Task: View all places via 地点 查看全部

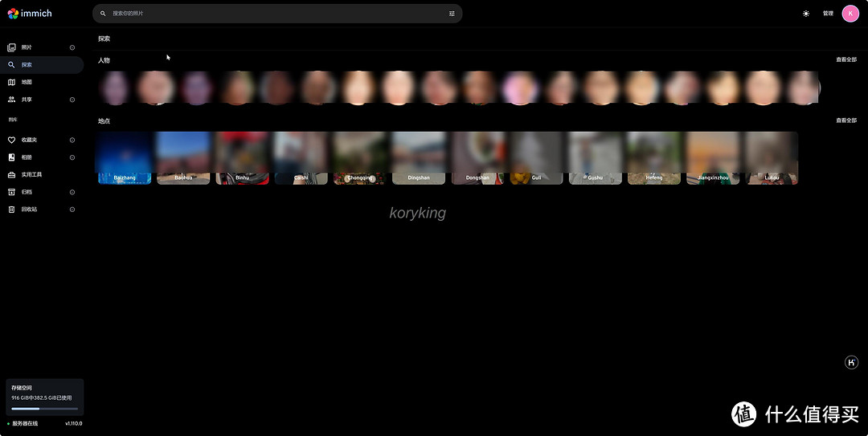Action: 845,120
